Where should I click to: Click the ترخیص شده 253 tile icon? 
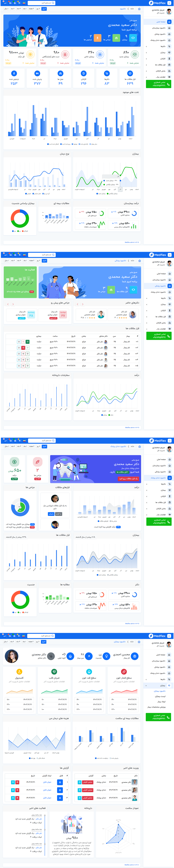coord(14,73)
